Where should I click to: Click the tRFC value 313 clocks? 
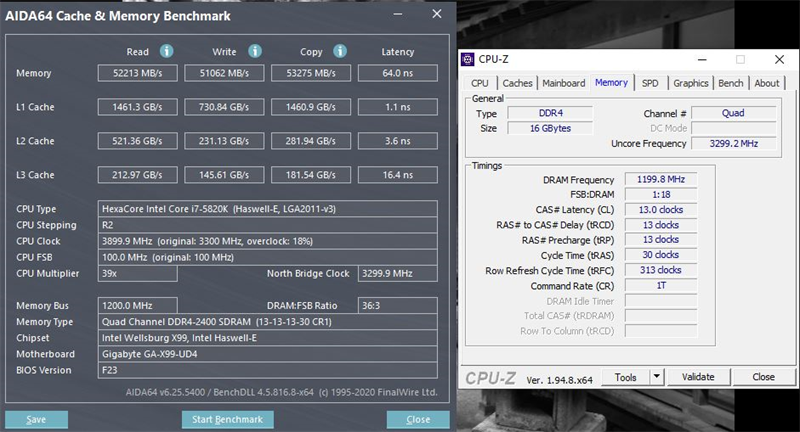pos(661,270)
